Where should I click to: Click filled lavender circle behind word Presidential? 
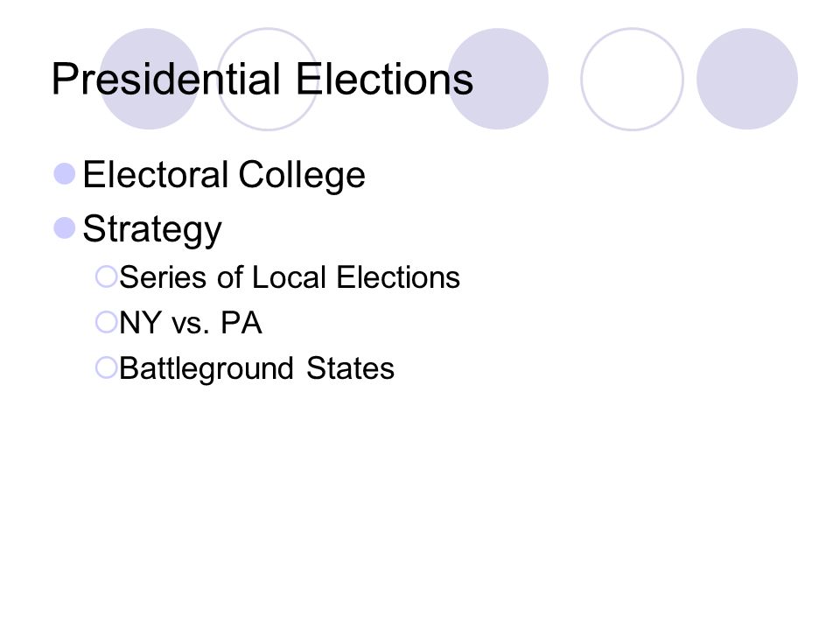pos(150,79)
